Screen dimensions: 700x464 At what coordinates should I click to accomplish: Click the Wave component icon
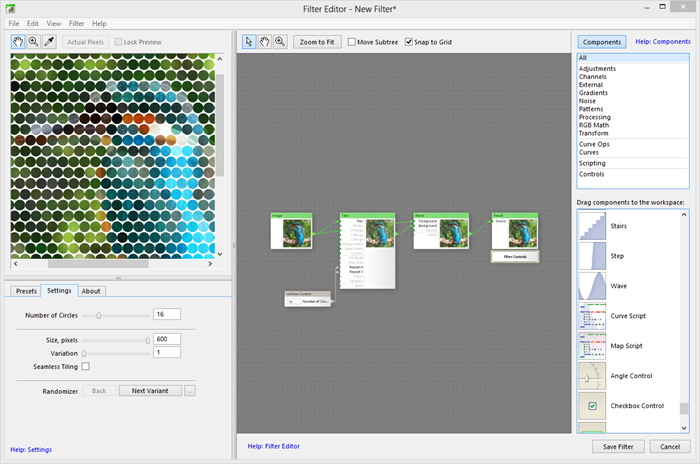click(593, 286)
